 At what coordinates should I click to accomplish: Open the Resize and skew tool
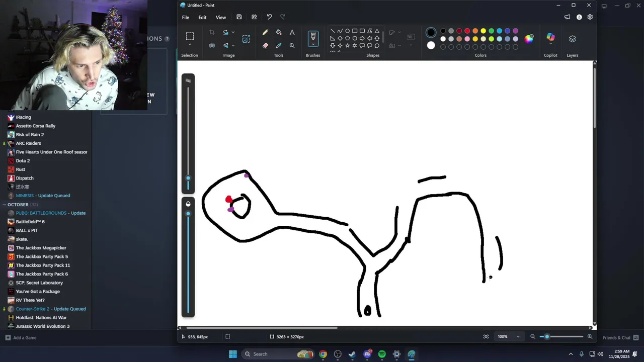[246, 39]
